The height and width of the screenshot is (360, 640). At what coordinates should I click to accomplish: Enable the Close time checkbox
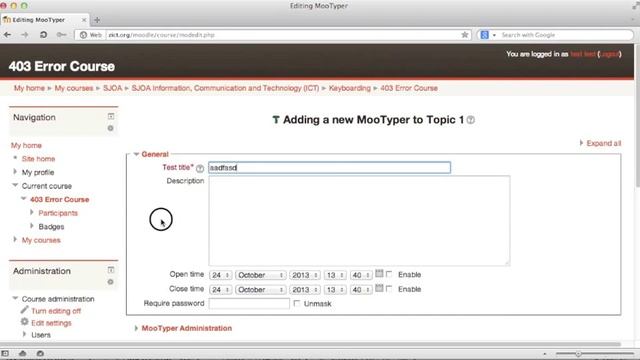389,289
